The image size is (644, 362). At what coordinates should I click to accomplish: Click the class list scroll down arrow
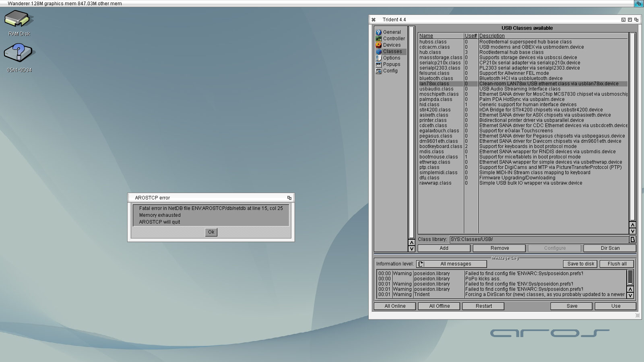633,231
